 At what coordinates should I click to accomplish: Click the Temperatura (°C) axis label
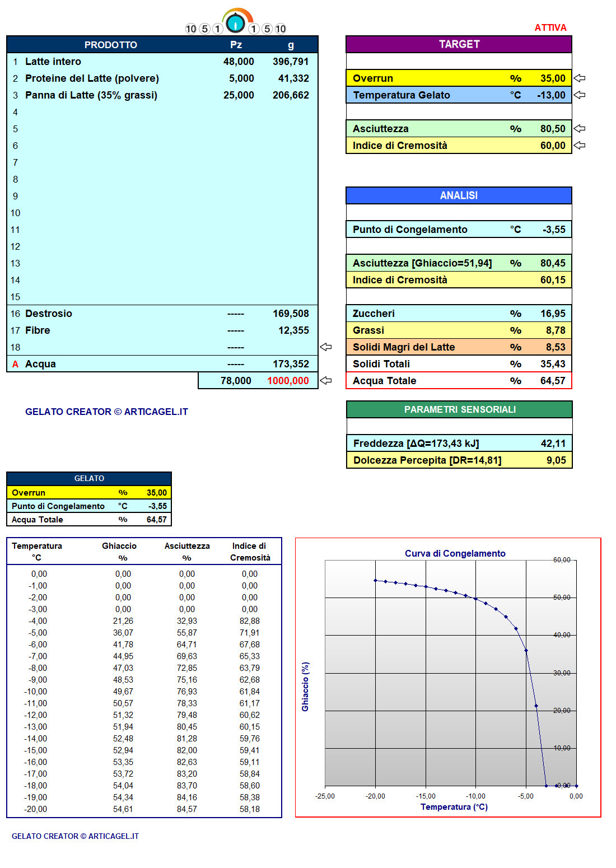point(454,807)
